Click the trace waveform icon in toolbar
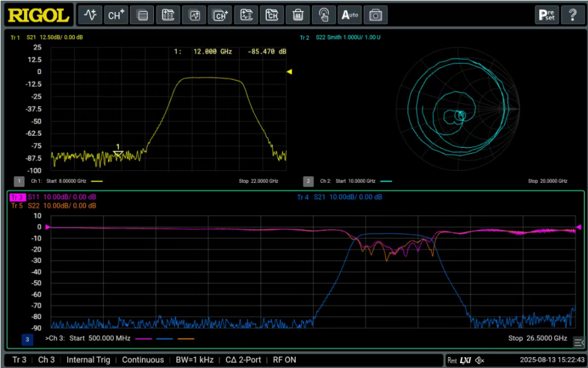 tap(91, 15)
